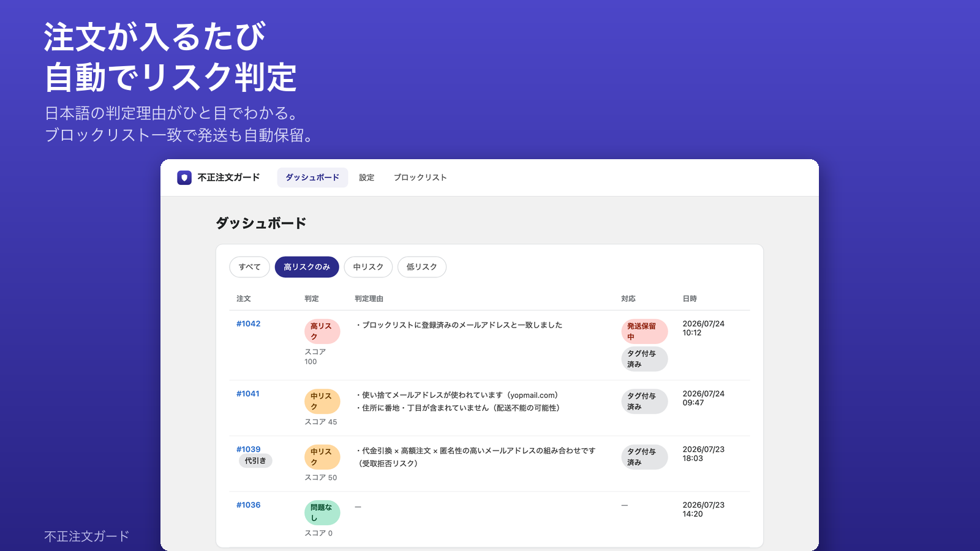The width and height of the screenshot is (980, 551).
Task: Click the ダッシュボード page heading
Action: click(x=261, y=223)
